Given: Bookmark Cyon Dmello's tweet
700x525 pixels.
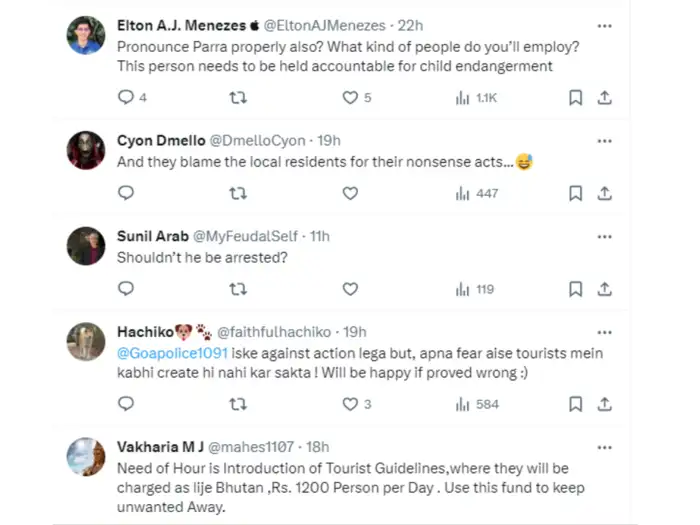Looking at the screenshot, I should 575,193.
